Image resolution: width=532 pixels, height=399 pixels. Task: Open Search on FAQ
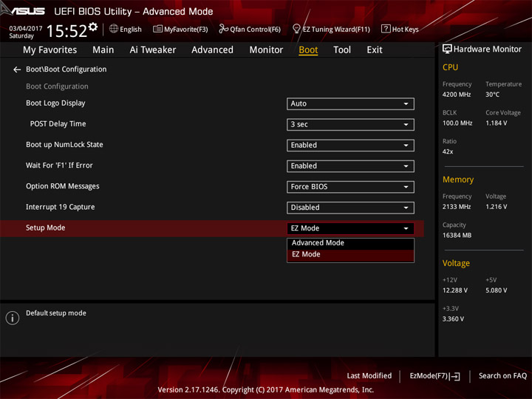click(502, 376)
